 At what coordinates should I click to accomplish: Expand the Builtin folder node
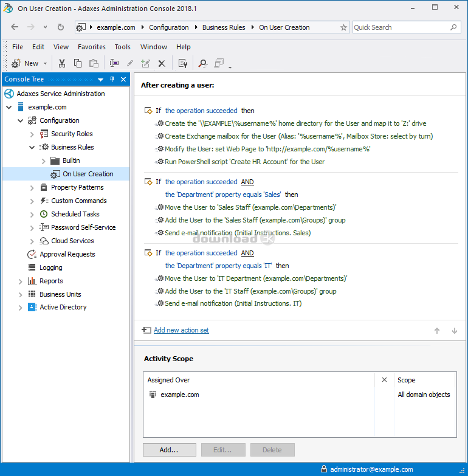tap(43, 161)
